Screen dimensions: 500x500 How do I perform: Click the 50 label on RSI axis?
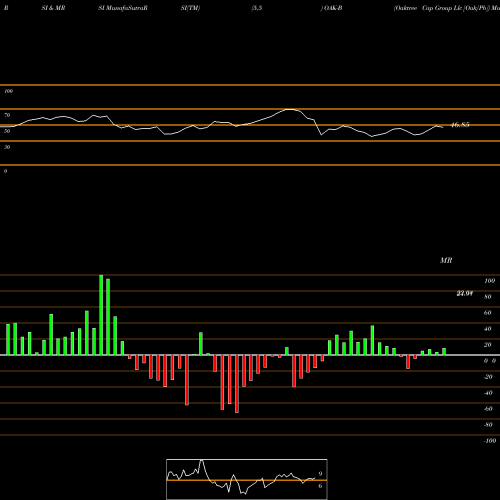pyautogui.click(x=7, y=131)
